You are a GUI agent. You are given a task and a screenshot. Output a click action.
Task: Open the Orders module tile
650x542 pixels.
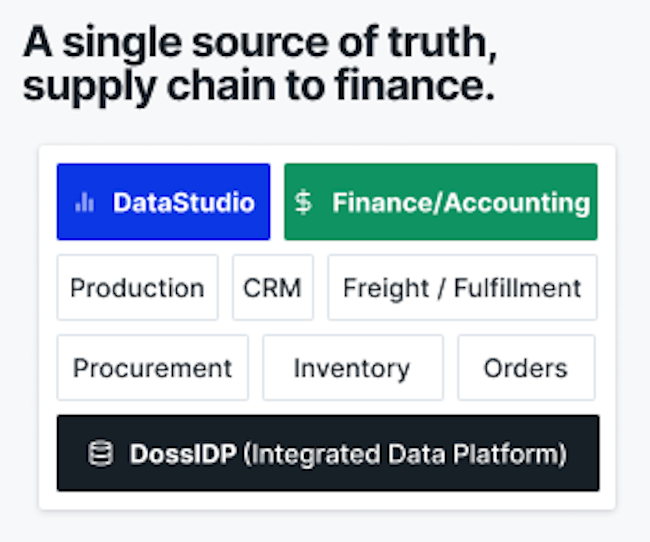[x=526, y=367]
